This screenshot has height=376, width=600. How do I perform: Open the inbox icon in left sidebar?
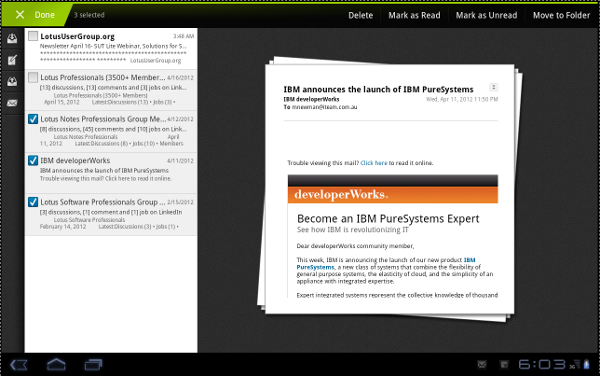coord(12,38)
